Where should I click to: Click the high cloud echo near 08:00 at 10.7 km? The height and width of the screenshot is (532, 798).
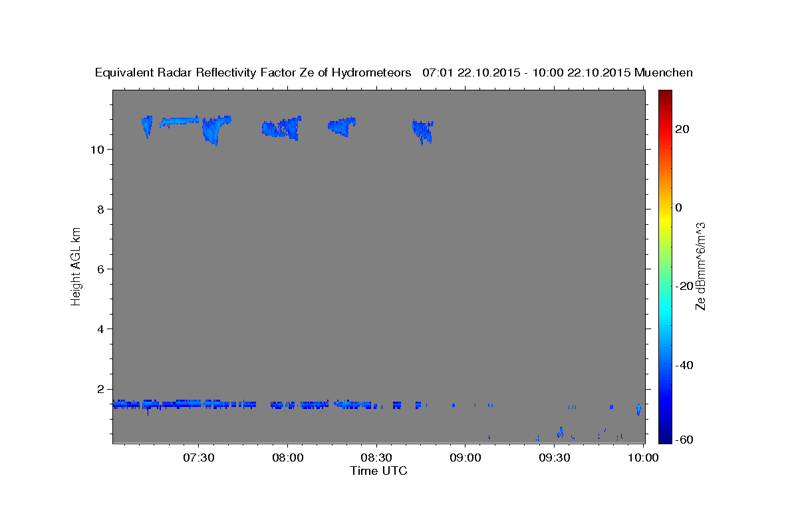(281, 128)
